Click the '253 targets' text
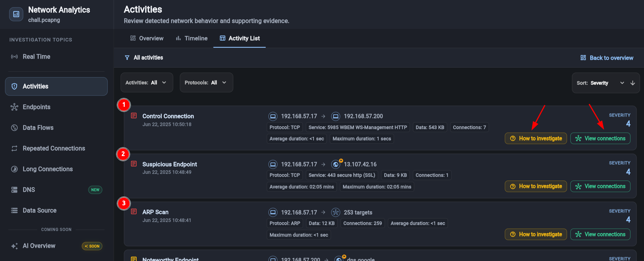The image size is (644, 261). pyautogui.click(x=358, y=212)
